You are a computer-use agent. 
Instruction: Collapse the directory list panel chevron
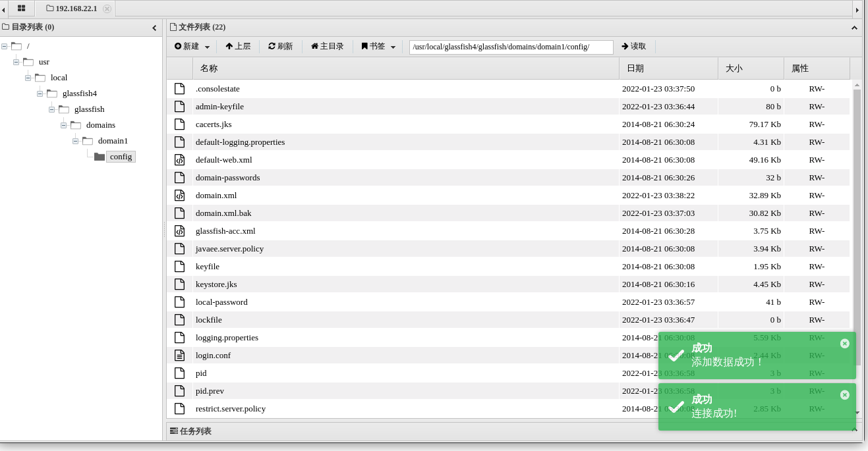(x=154, y=28)
